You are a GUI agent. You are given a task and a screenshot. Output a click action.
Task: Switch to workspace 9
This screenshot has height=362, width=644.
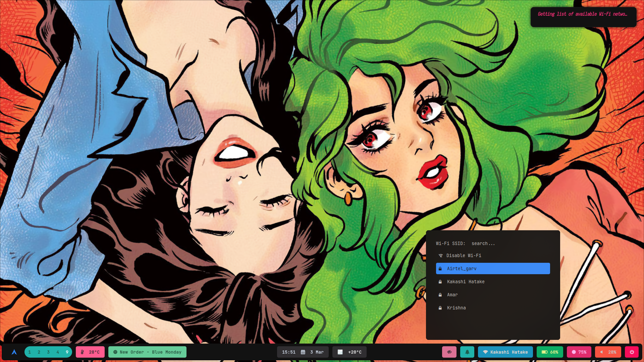tap(67, 352)
